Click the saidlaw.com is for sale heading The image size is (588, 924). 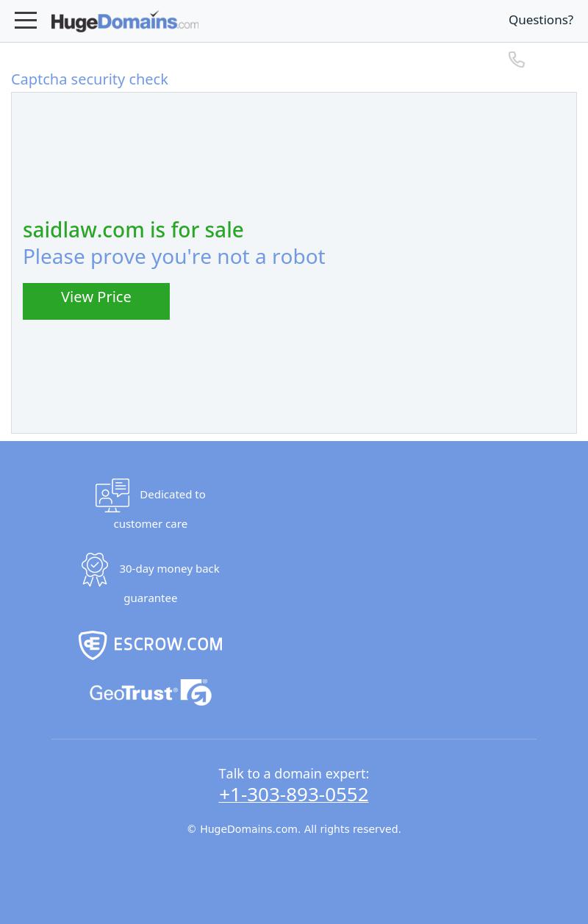pyautogui.click(x=133, y=230)
